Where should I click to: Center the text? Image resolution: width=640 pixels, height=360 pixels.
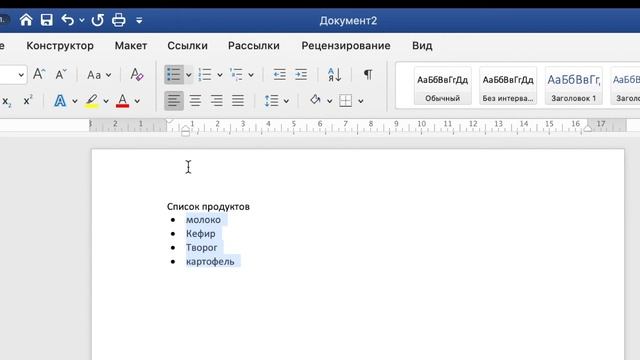(195, 100)
